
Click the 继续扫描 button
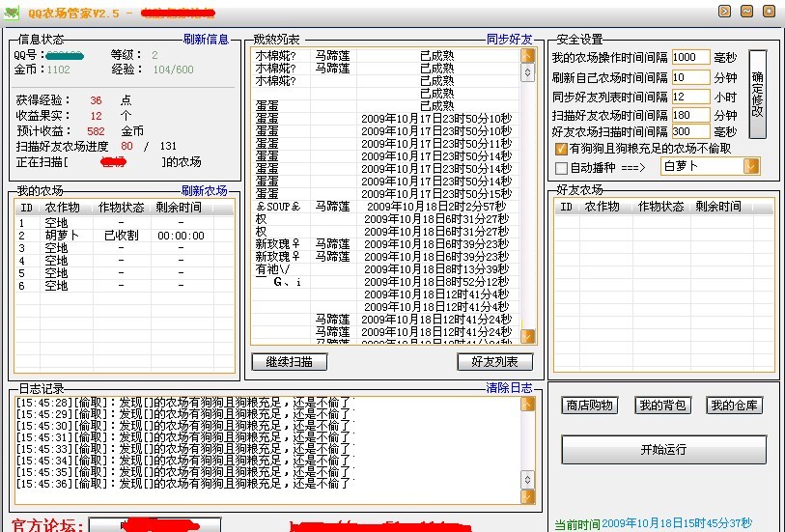[x=290, y=361]
